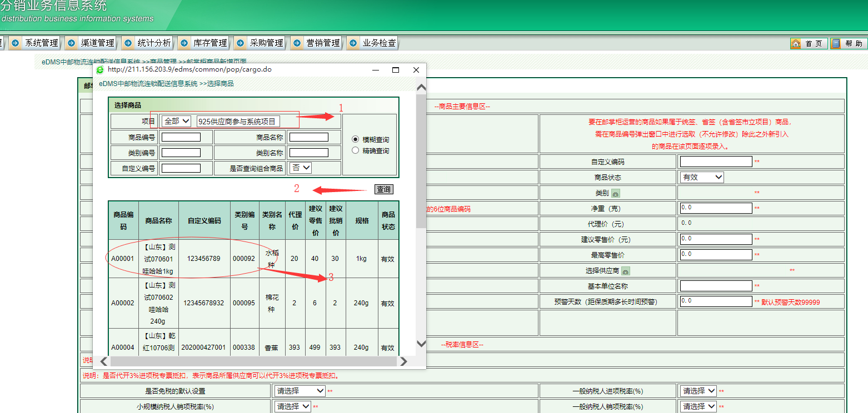The image size is (868, 413).
Task: Open 是否免税的默认设置 dropdown
Action: tap(300, 391)
